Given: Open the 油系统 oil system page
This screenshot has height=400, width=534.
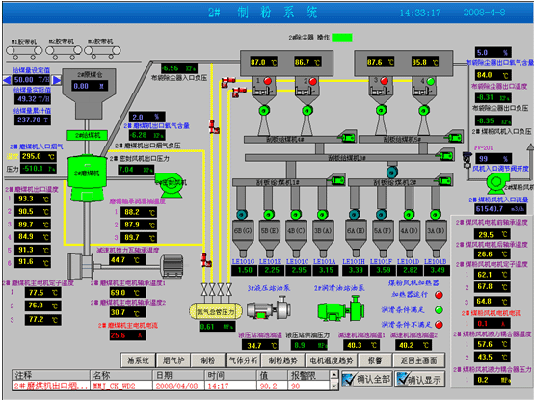Looking at the screenshot, I should point(138,361).
